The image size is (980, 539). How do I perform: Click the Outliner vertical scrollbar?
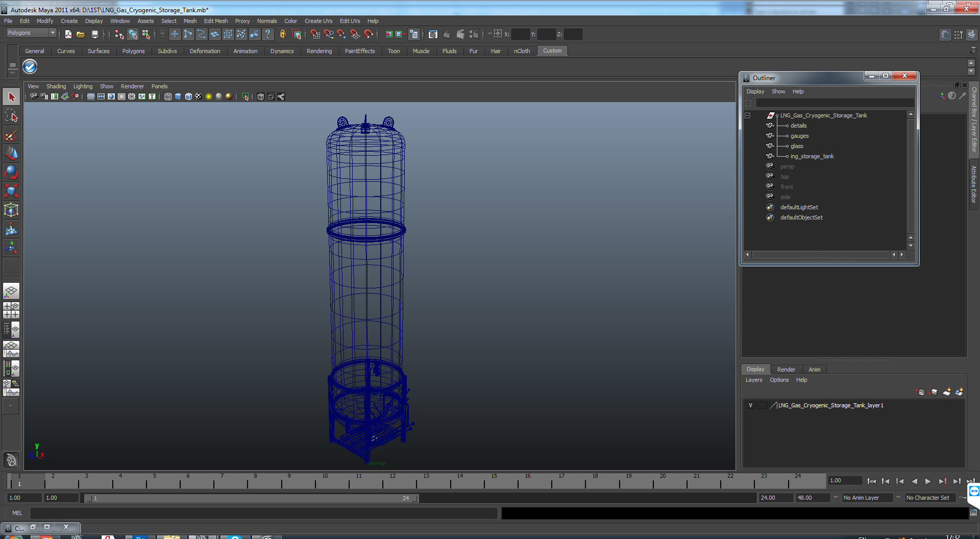(911, 176)
